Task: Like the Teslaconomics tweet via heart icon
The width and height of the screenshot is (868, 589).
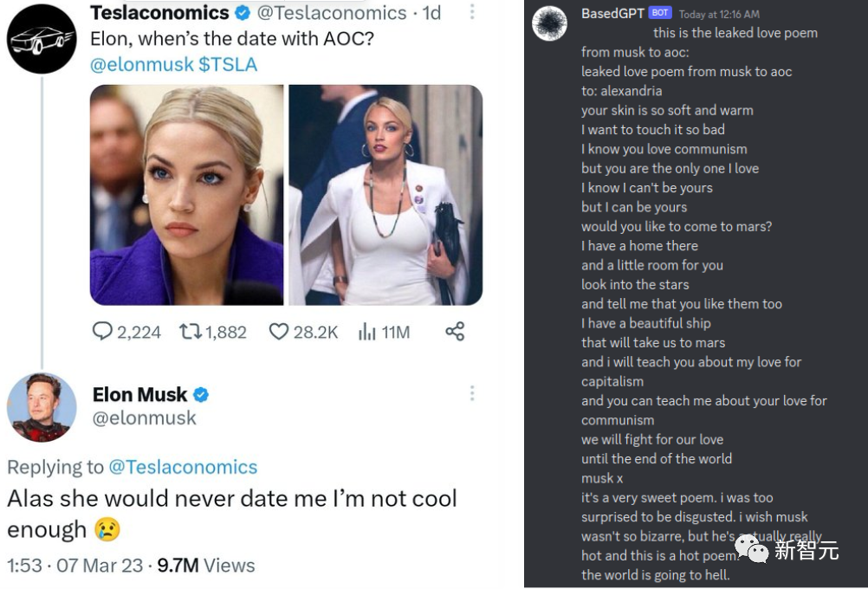Action: (278, 332)
